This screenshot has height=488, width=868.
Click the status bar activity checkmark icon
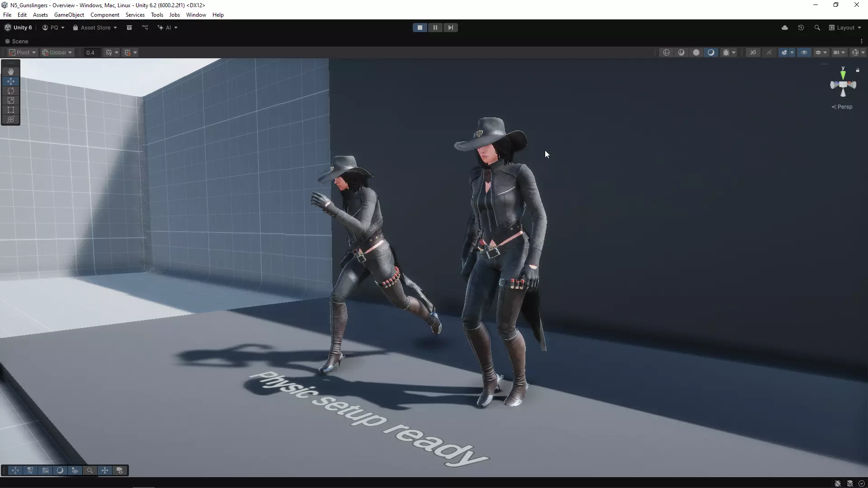click(861, 483)
